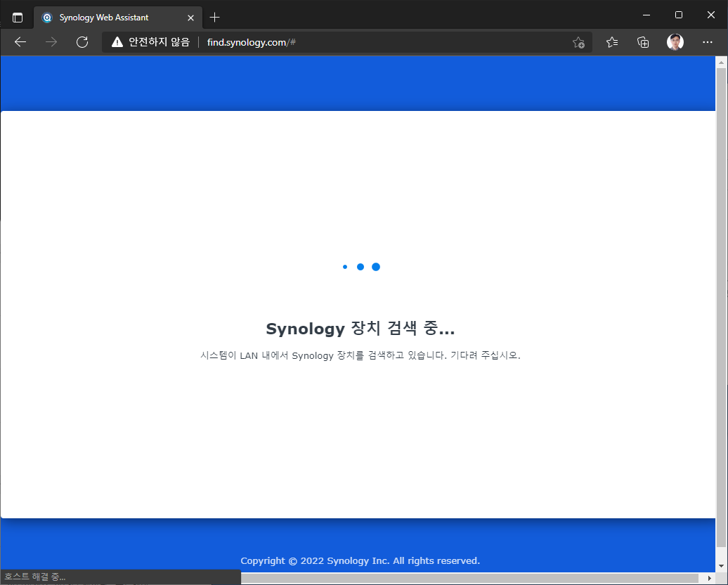Maximize the browser window
728x585 pixels.
click(x=678, y=15)
